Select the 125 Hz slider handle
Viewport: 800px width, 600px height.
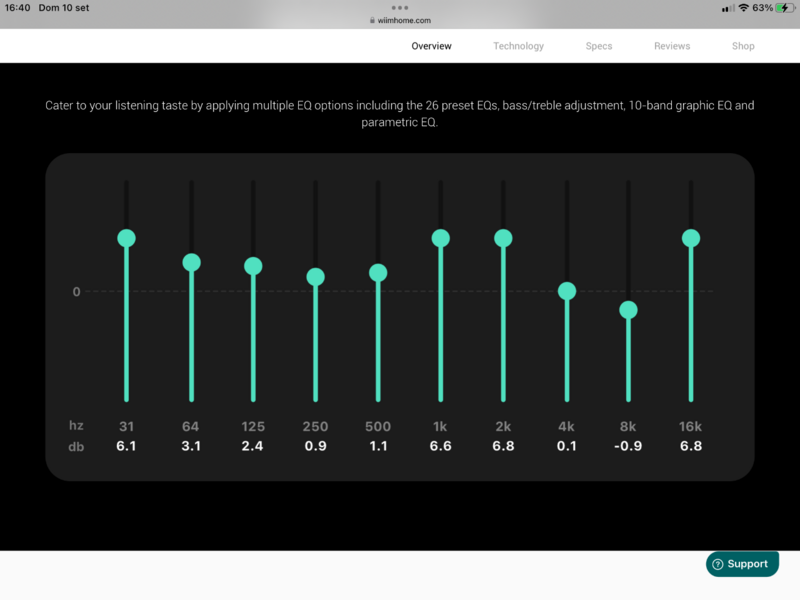point(253,266)
